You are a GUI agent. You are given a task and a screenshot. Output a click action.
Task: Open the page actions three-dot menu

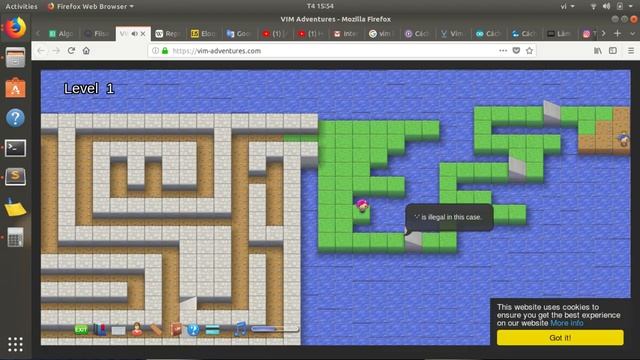tap(503, 51)
